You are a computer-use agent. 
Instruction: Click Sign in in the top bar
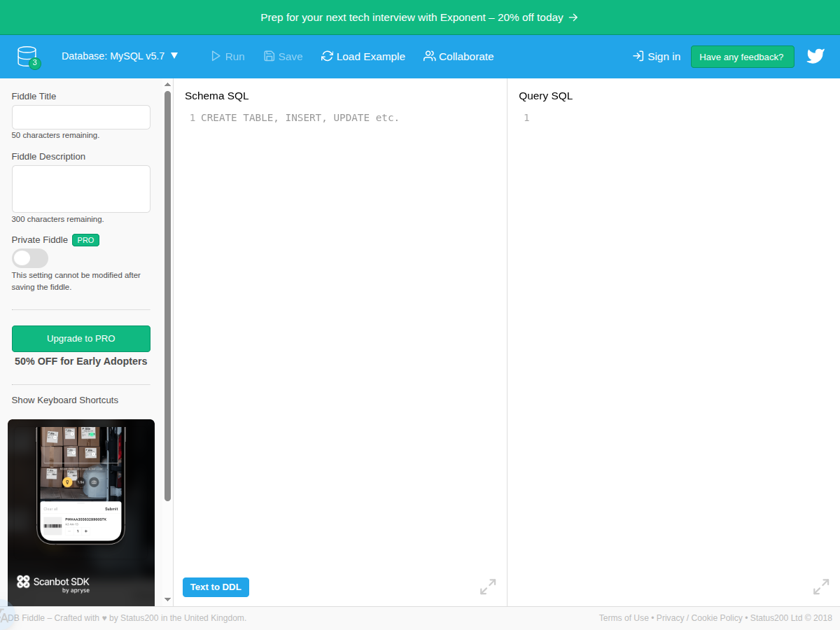656,57
